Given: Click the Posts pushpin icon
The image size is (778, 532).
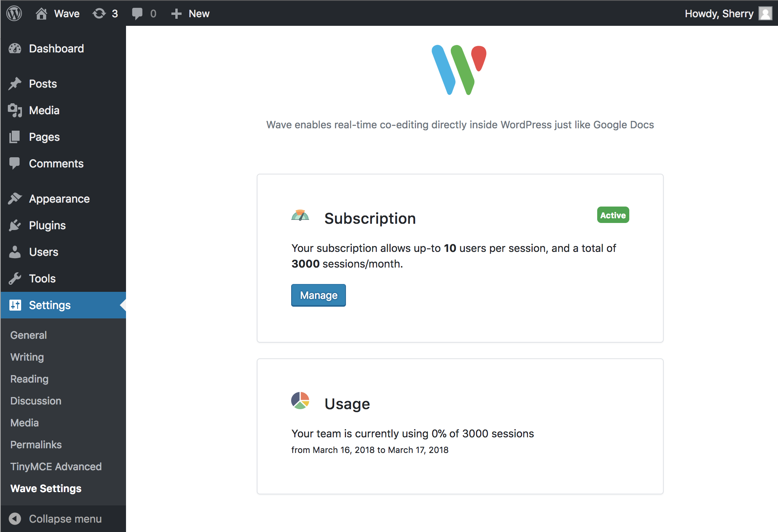Looking at the screenshot, I should coord(15,83).
